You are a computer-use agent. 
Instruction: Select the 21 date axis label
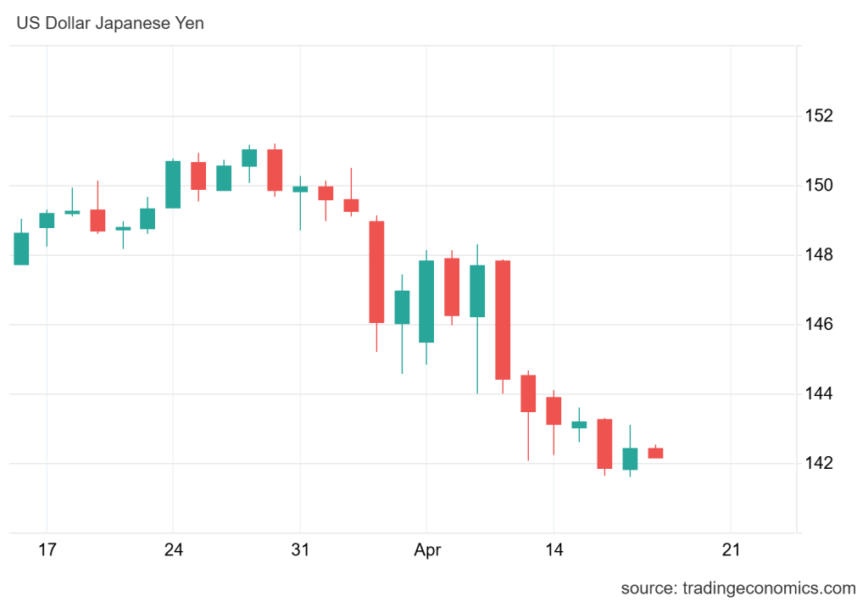click(x=731, y=549)
